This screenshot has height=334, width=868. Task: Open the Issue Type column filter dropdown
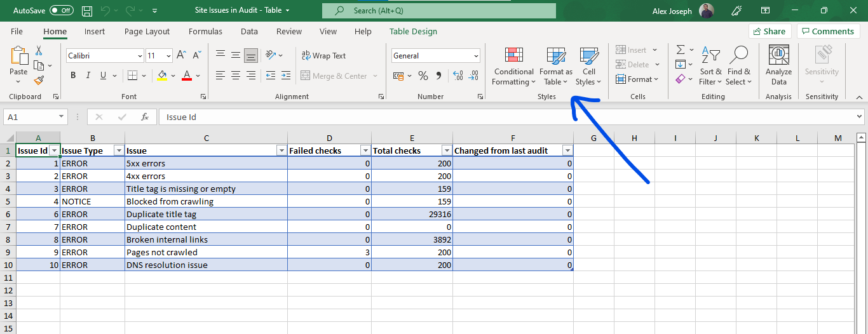118,150
